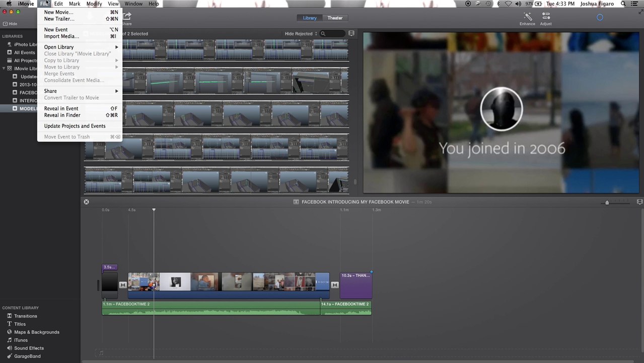Viewport: 644px width, 363px height.
Task: Open timeline clip-size settings filmstrip icon
Action: tap(639, 202)
